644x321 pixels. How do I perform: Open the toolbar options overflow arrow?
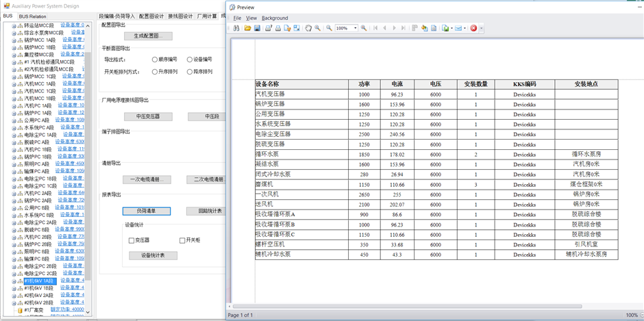pos(482,28)
